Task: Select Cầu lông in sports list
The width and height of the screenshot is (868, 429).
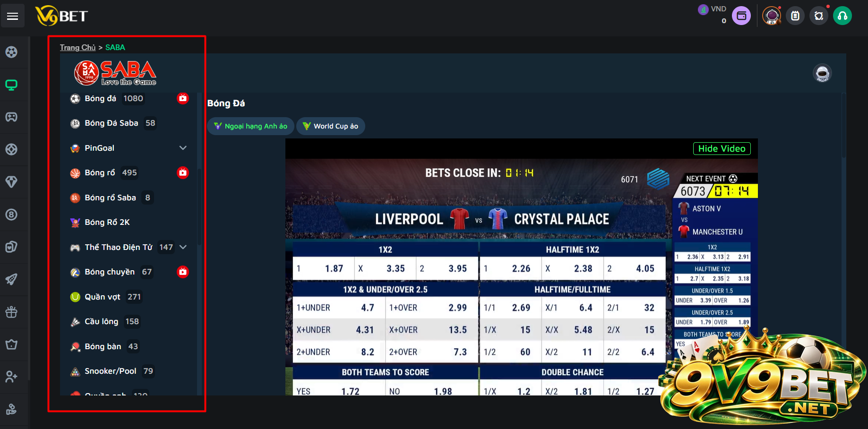Action: 102,322
